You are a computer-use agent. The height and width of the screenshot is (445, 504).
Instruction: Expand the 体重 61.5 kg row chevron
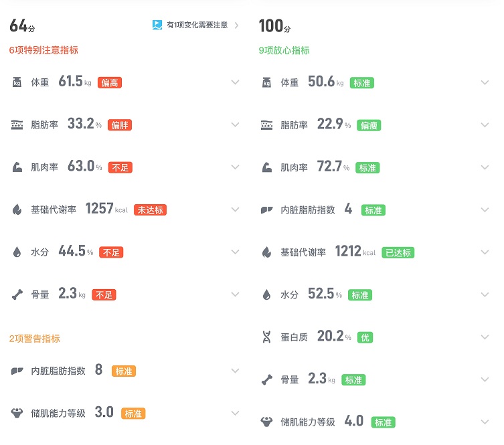coord(235,82)
